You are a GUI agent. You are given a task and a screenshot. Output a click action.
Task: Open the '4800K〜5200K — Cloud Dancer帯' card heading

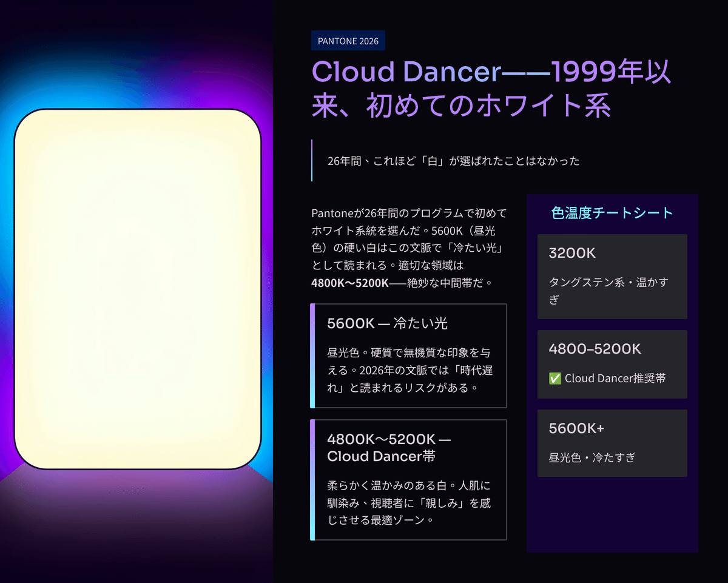pos(389,448)
